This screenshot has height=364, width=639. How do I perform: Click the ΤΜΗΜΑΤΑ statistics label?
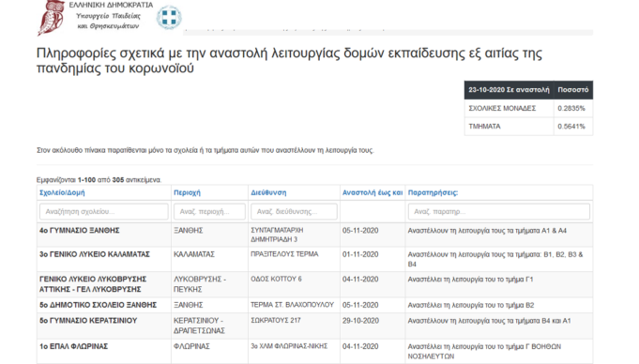[x=484, y=127]
